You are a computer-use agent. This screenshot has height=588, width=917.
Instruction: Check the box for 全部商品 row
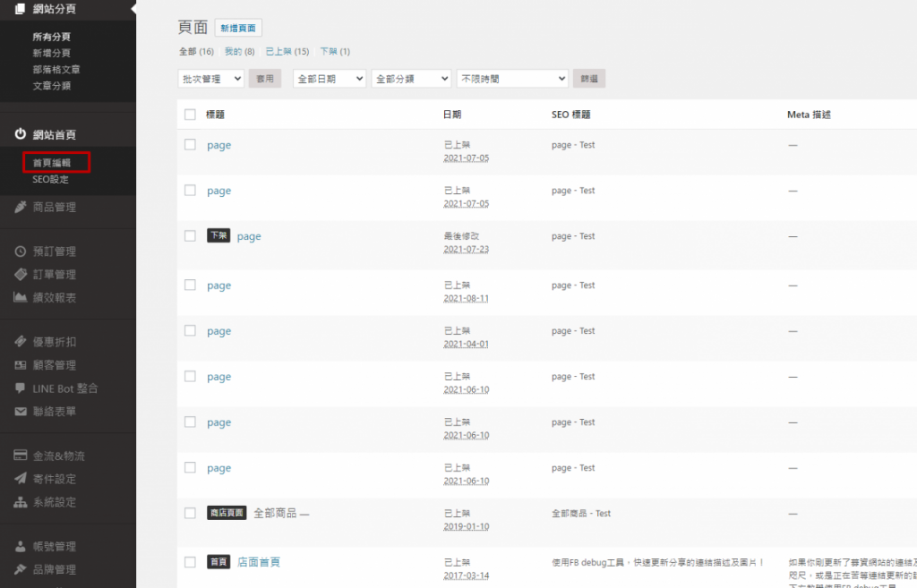coord(190,513)
